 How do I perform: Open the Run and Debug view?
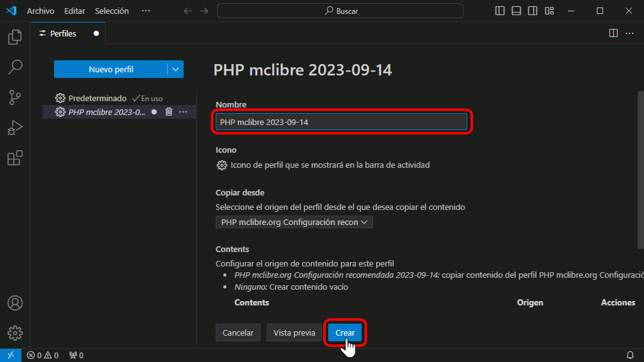15,128
